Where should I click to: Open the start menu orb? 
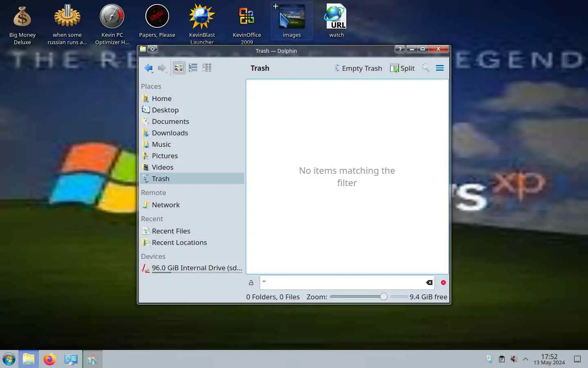9,359
